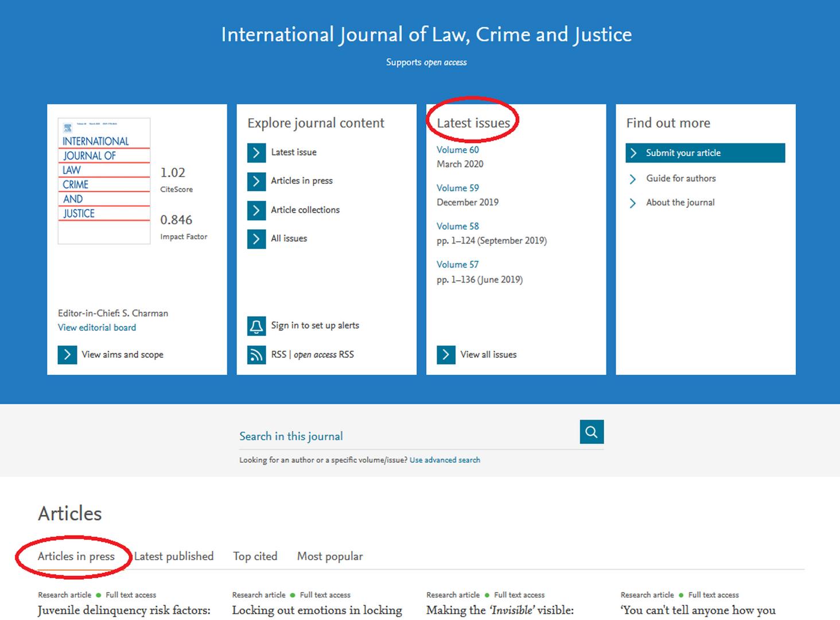Screen dimensions: 840x620
Task: Open article Locking out emotions in locking
Action: [317, 610]
